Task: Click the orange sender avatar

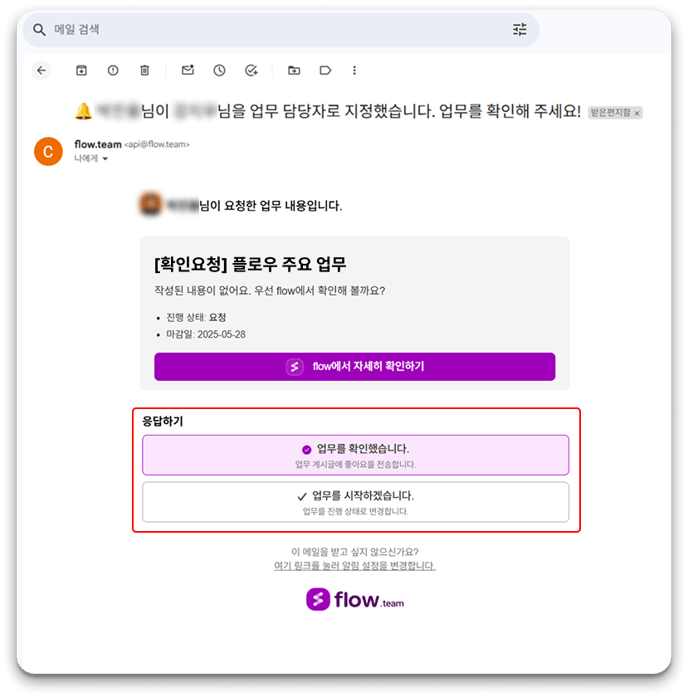Action: [48, 152]
